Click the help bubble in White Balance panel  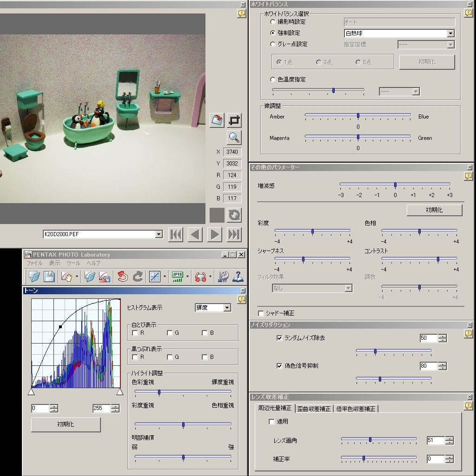tap(469, 13)
